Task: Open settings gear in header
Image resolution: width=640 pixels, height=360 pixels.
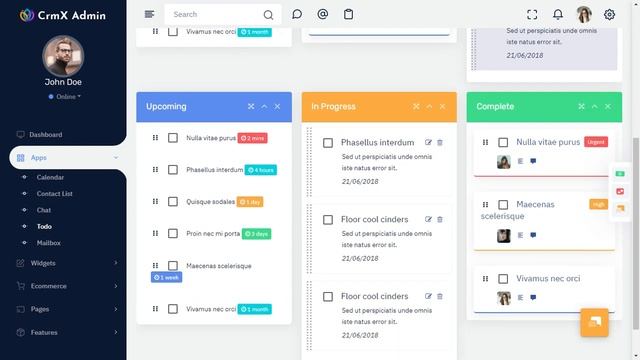Action: point(609,15)
